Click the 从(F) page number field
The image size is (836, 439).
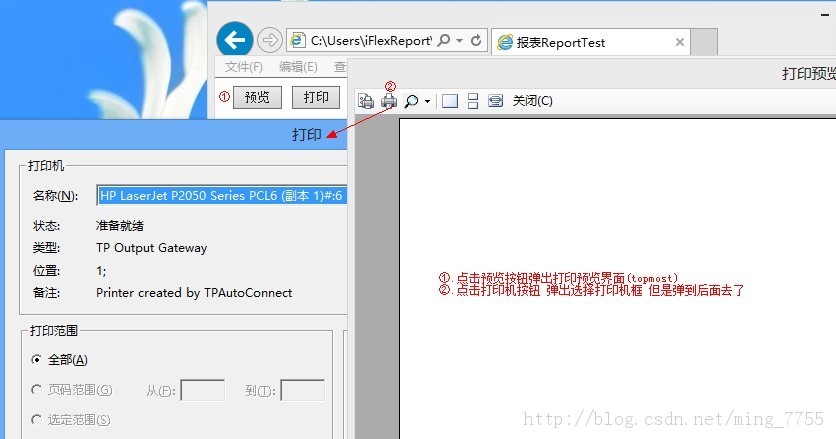tap(203, 390)
